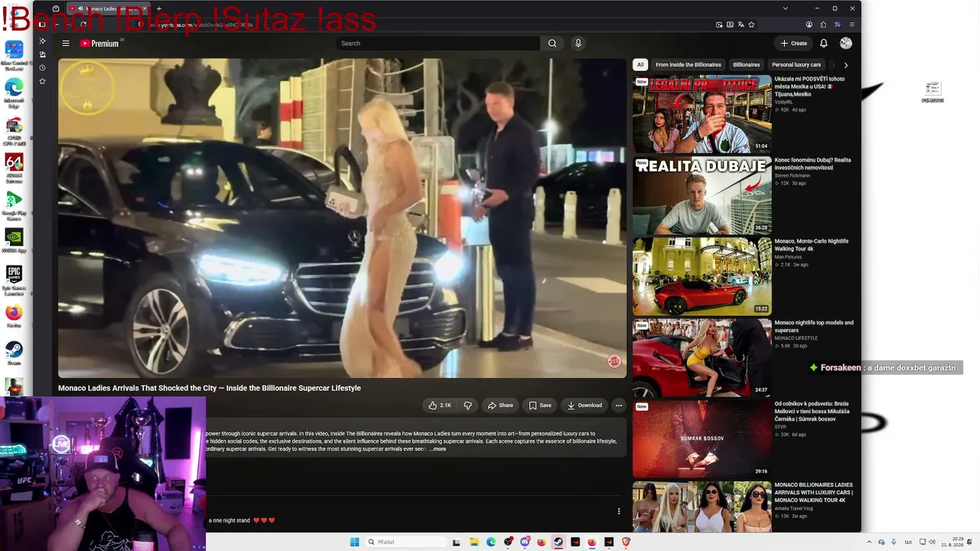Open Epic Games Launcher desktop icon
Screen dimensions: 980x551
click(14, 280)
